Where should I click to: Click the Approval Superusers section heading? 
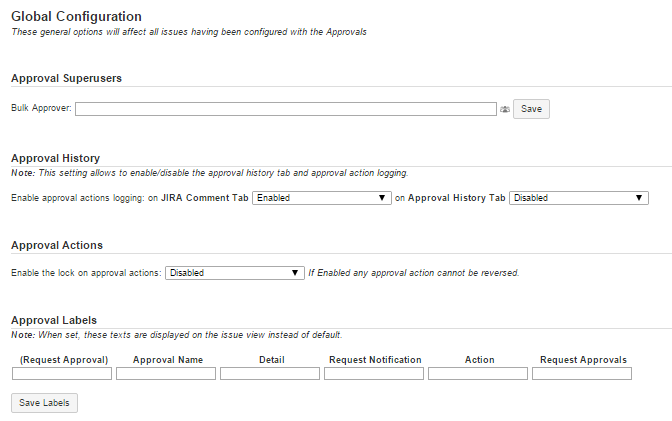(x=66, y=78)
